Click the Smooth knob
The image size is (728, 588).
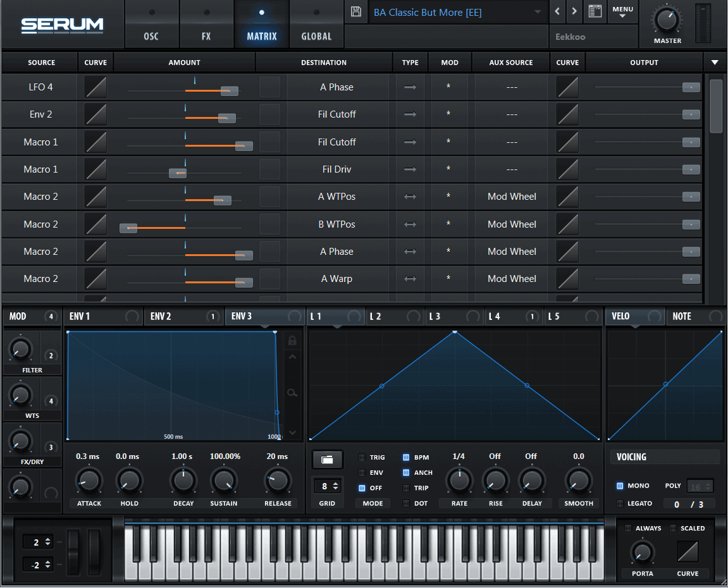point(579,481)
